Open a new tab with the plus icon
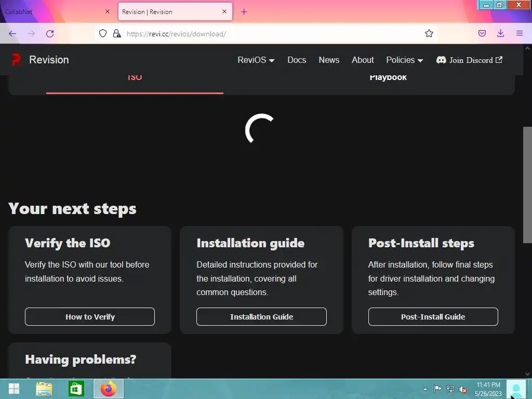 [x=244, y=12]
